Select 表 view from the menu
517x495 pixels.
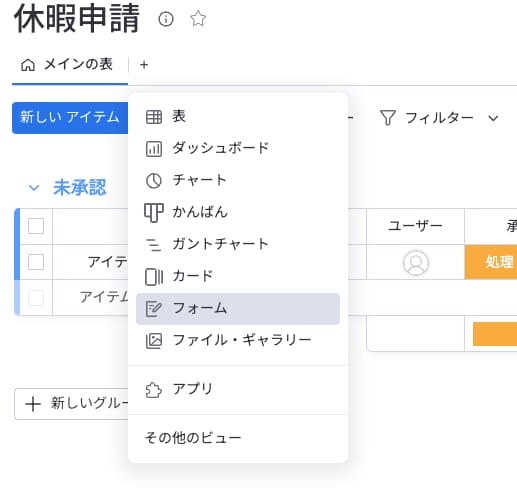pyautogui.click(x=238, y=117)
